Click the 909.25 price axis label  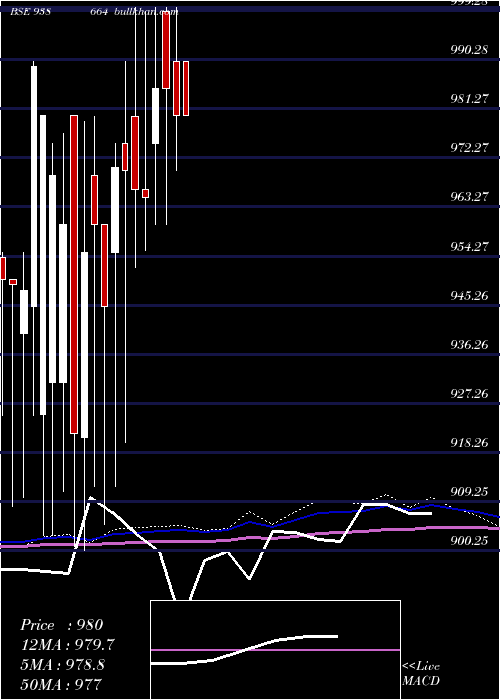point(469,492)
